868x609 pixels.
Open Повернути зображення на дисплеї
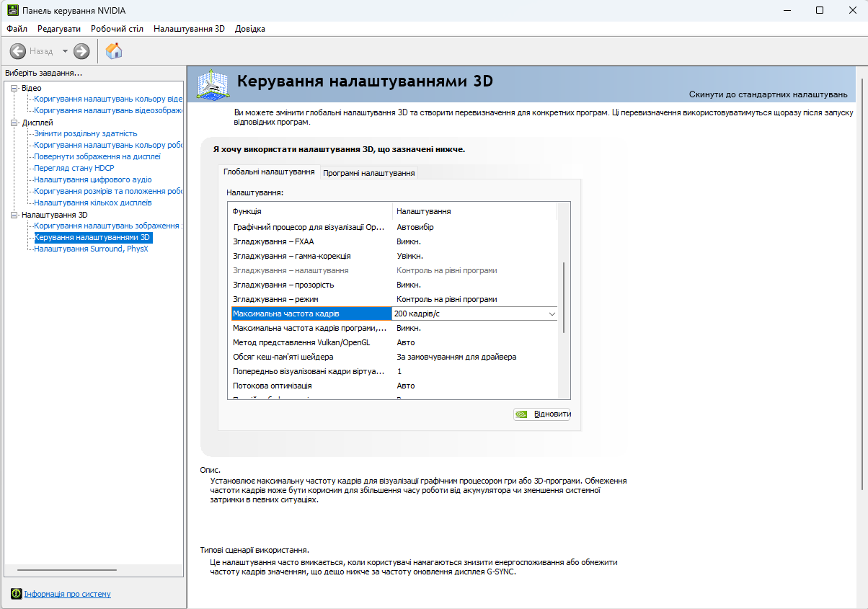pos(97,156)
